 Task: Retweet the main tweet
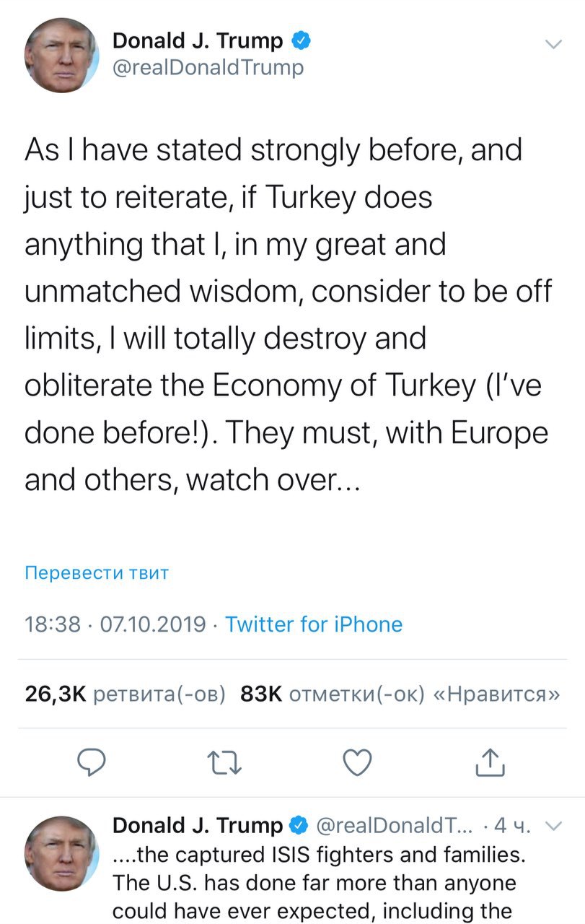pyautogui.click(x=224, y=762)
